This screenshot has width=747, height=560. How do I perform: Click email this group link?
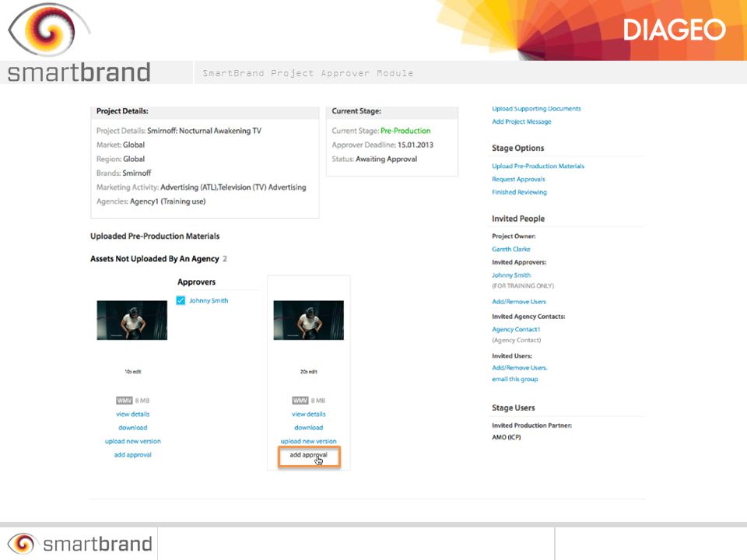(x=515, y=379)
